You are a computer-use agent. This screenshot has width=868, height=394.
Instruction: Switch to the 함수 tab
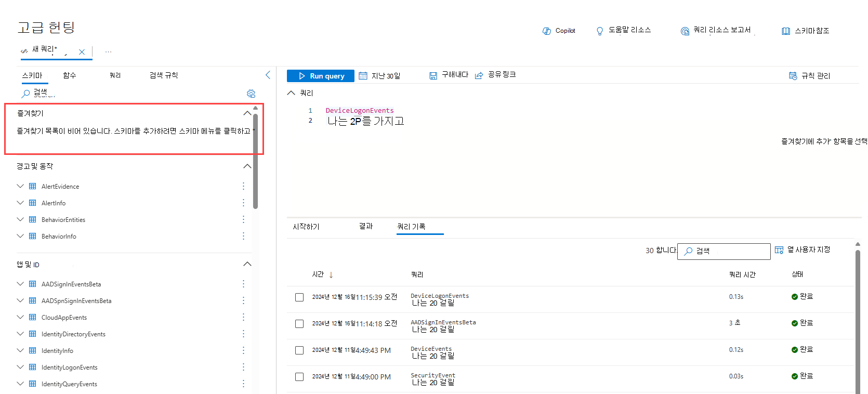(x=70, y=75)
